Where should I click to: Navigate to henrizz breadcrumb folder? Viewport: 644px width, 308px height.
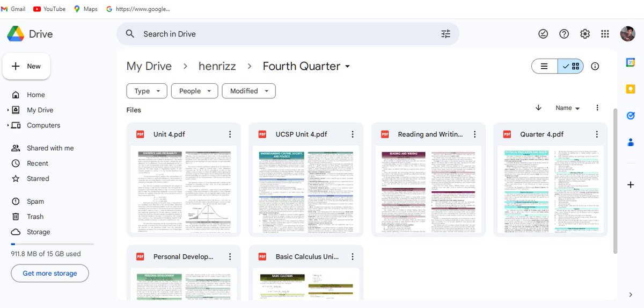(217, 66)
